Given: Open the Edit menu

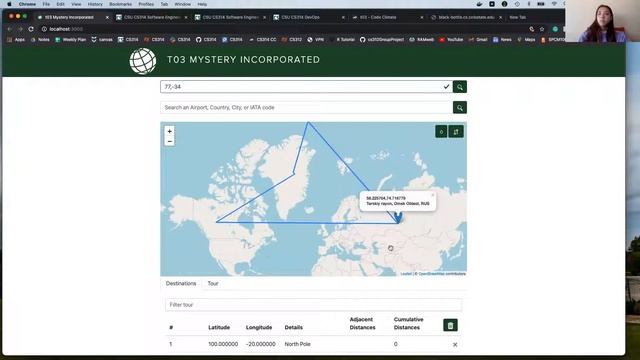Looking at the screenshot, I should pos(60,4).
